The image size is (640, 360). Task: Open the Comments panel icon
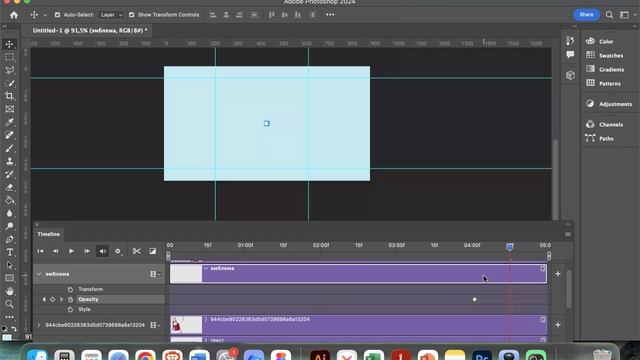(x=570, y=55)
